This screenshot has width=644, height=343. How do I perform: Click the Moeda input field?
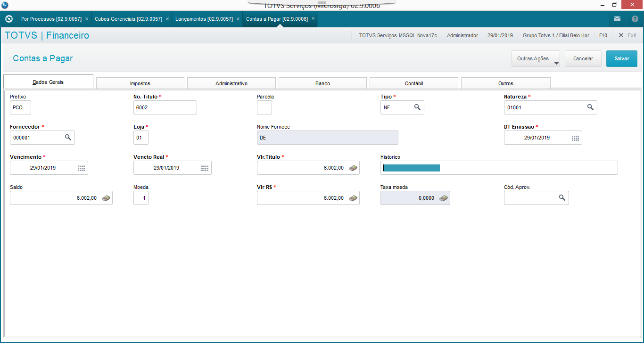tap(141, 198)
